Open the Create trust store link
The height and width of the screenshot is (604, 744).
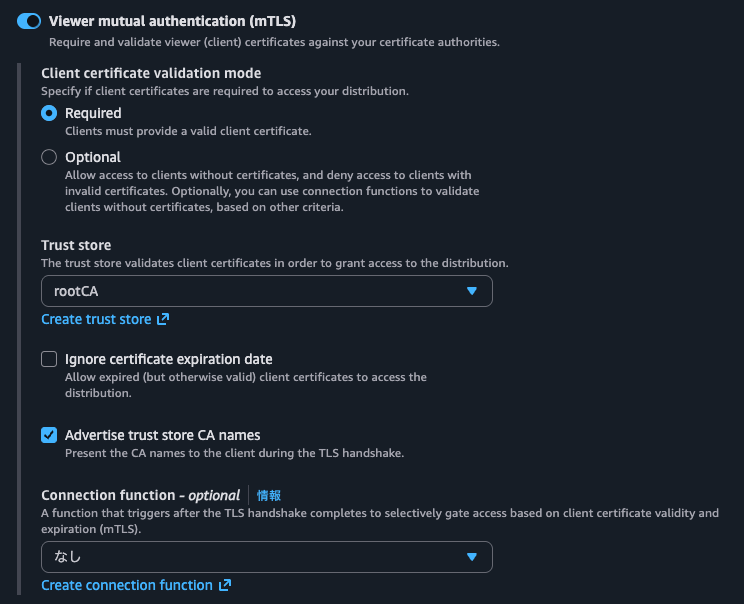96,319
